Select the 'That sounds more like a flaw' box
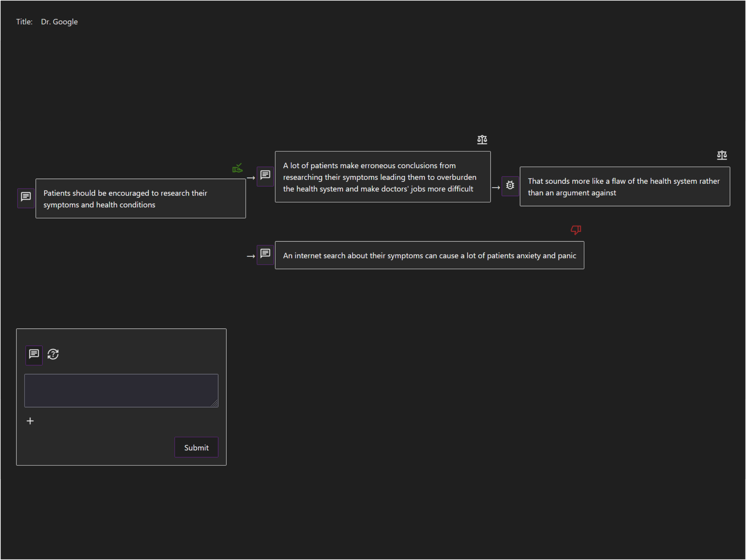This screenshot has width=746, height=560. coord(625,187)
